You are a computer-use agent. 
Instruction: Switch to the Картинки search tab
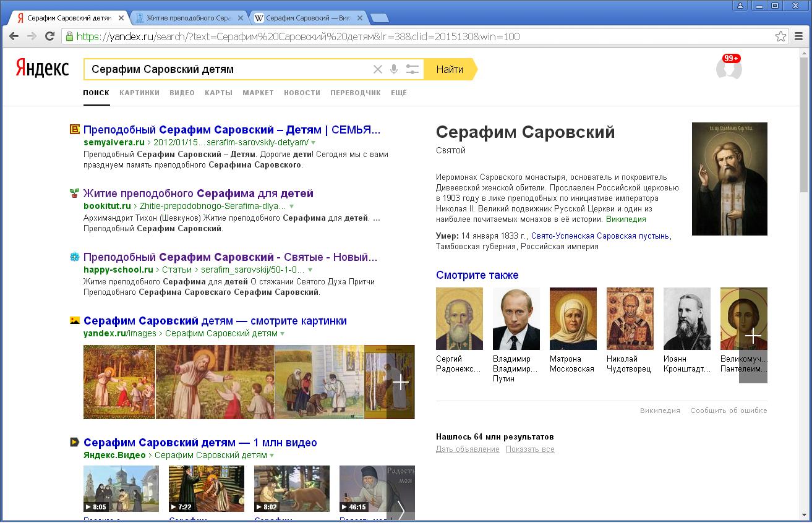point(139,93)
